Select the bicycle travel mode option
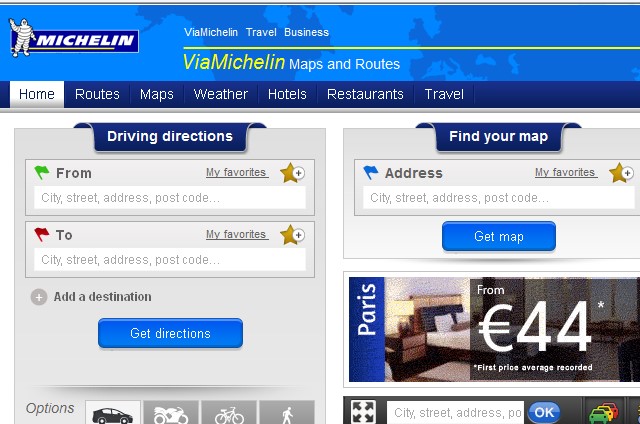 click(229, 413)
